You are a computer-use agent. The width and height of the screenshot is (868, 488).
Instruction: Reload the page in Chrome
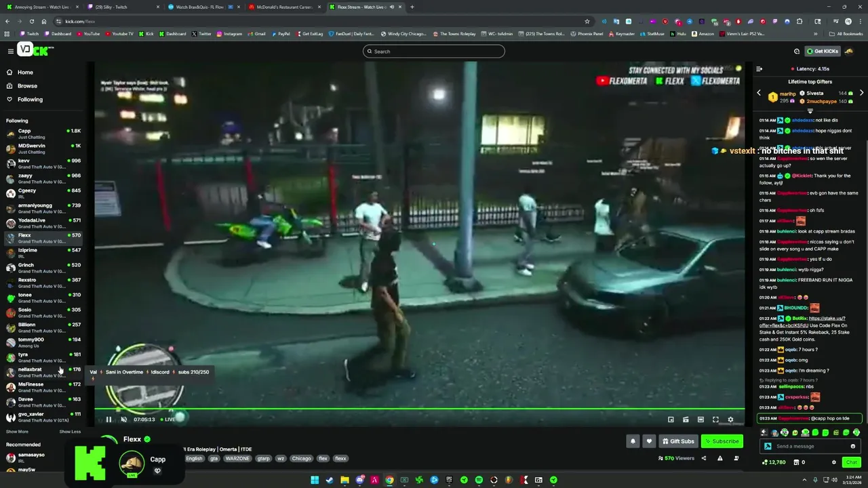[x=31, y=21]
